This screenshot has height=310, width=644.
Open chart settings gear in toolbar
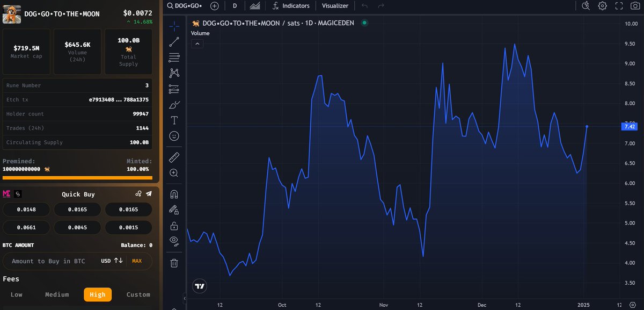point(603,6)
